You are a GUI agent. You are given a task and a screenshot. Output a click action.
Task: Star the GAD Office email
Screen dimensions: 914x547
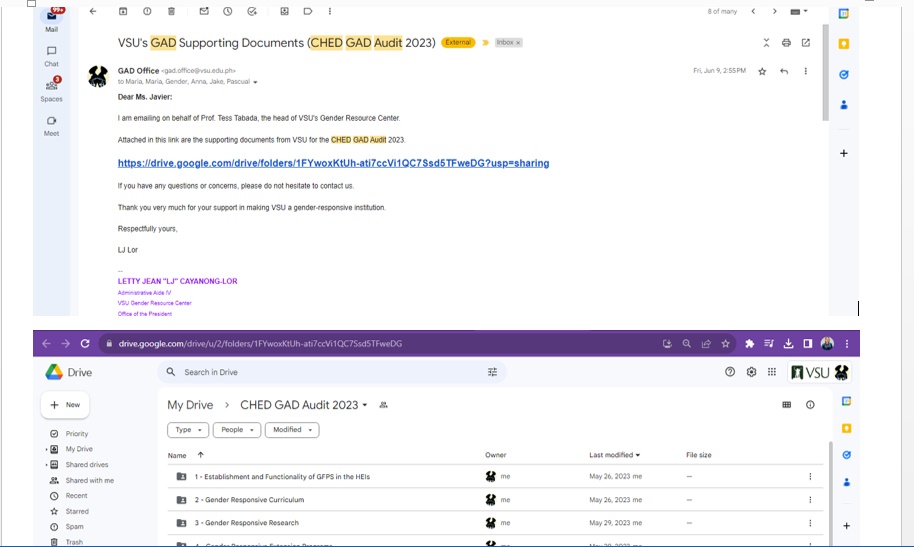(762, 72)
